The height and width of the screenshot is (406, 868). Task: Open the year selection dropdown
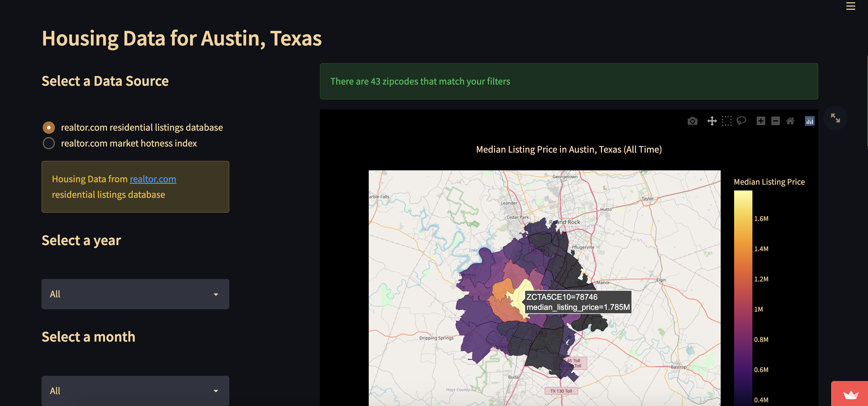click(135, 294)
